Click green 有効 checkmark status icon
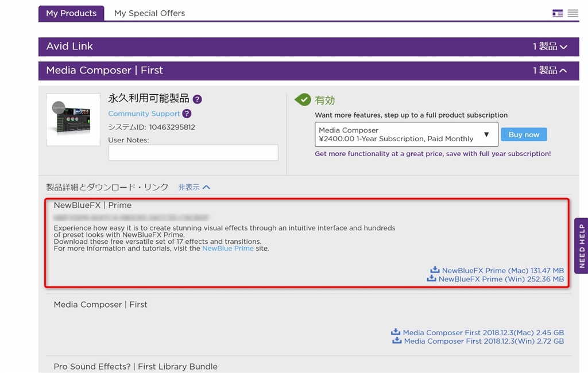588x373 pixels. [x=303, y=100]
